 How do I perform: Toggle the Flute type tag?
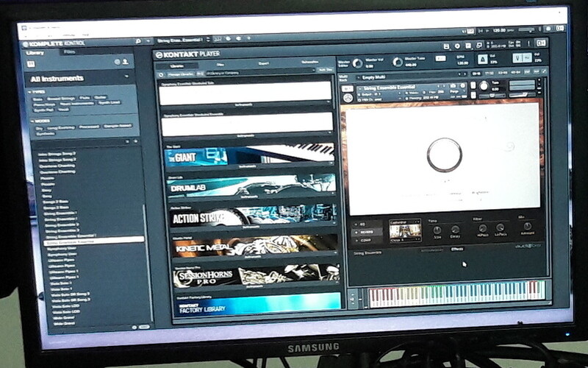click(85, 98)
